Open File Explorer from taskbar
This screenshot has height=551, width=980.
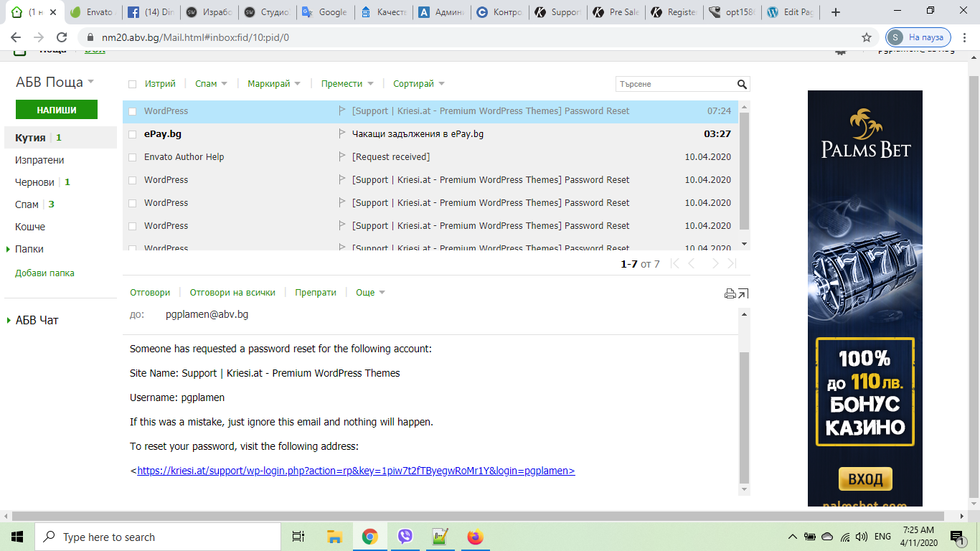click(x=334, y=537)
